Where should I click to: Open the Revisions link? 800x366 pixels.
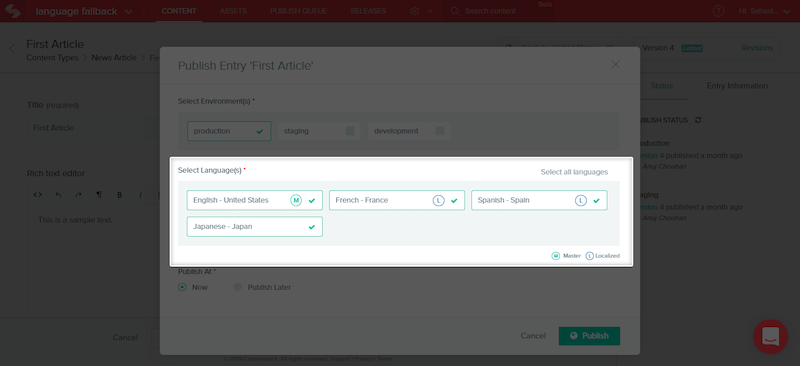pos(757,48)
